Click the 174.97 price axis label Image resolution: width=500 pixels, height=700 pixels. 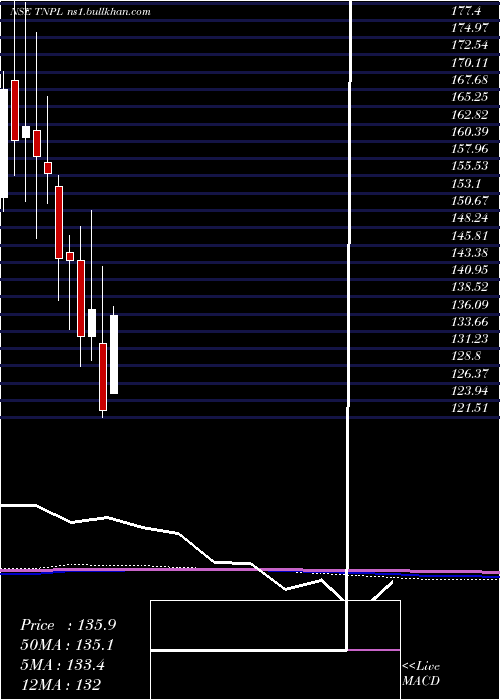(x=470, y=29)
